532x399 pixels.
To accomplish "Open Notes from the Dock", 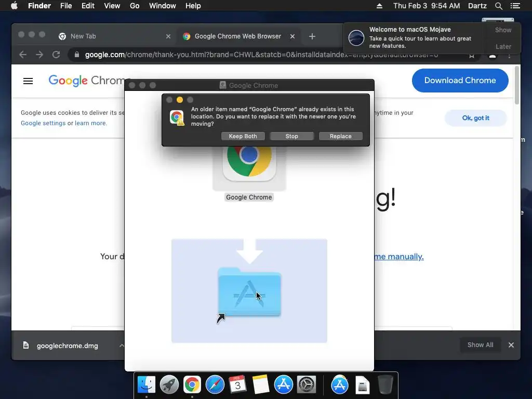I will pos(261,385).
